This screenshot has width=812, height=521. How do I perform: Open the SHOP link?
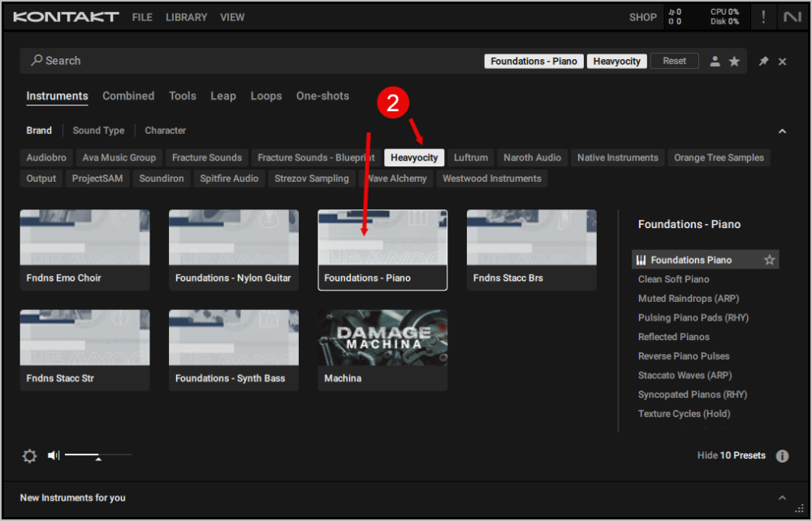point(642,17)
